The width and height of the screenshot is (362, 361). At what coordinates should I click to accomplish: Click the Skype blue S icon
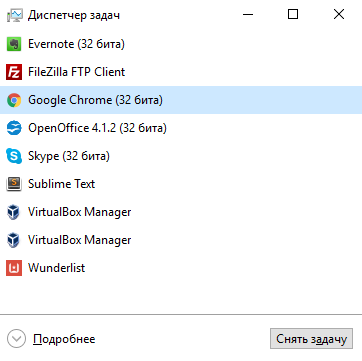(x=14, y=156)
